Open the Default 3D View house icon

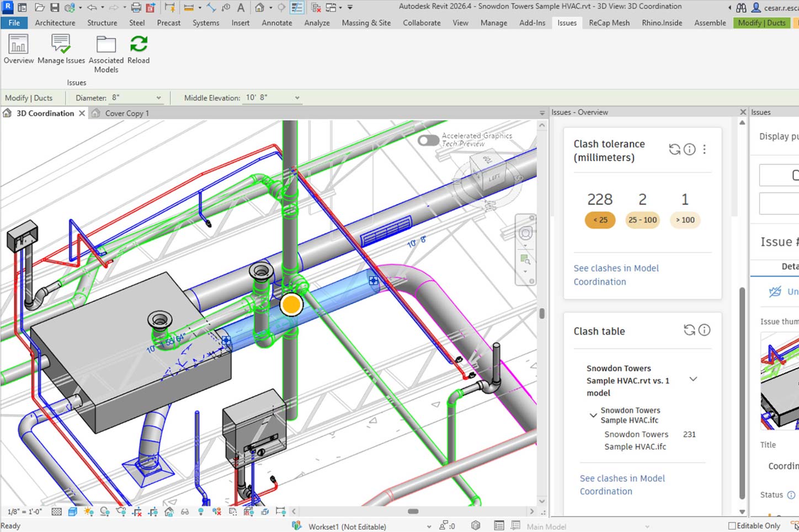(259, 8)
